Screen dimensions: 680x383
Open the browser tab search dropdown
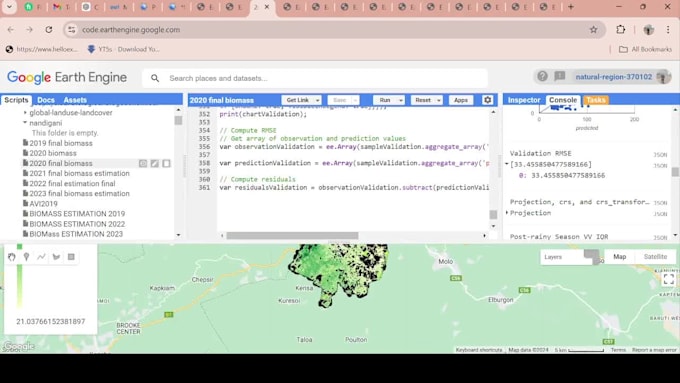9,7
